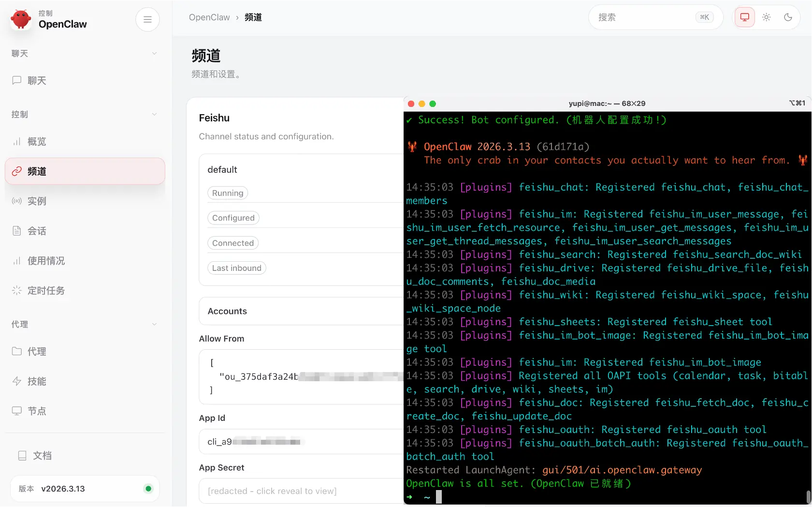This screenshot has width=812, height=507.
Task: Click the Allow From text area
Action: pos(301,377)
